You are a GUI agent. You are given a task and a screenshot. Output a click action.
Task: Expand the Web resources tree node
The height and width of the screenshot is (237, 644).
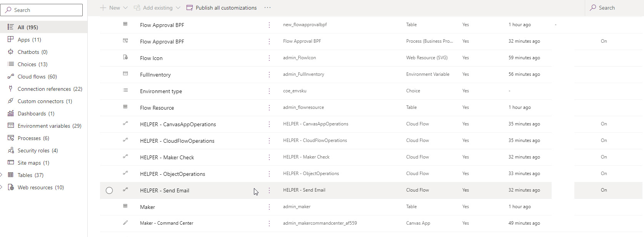point(2,187)
